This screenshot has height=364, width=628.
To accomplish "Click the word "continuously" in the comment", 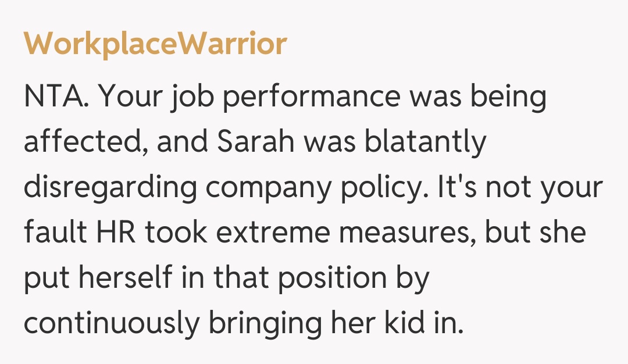I will [110, 324].
